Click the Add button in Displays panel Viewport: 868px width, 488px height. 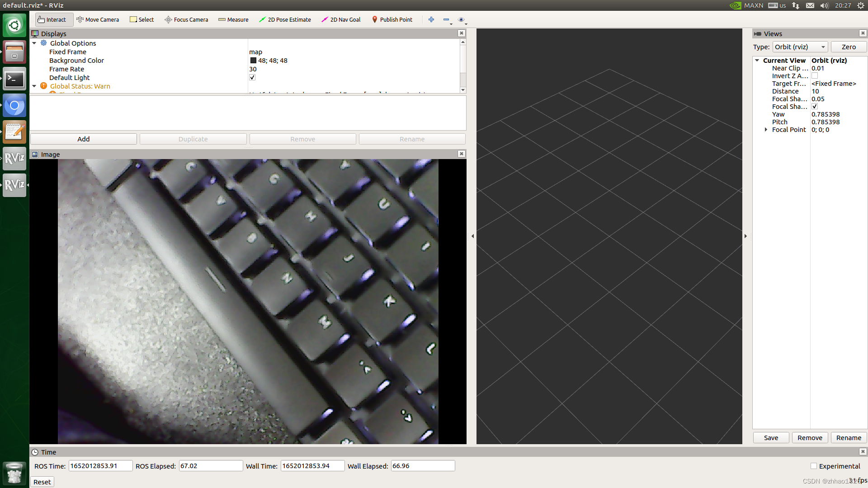coord(83,139)
